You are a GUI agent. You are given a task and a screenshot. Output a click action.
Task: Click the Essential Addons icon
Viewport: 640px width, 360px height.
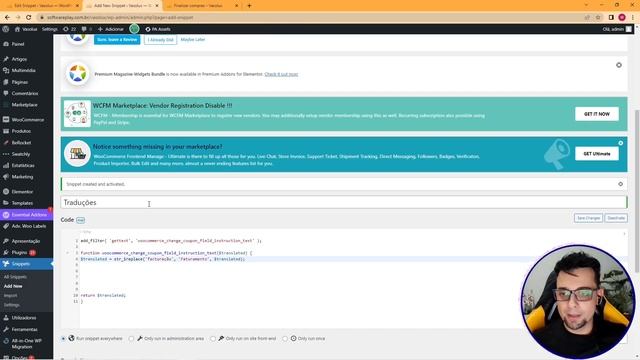point(6,214)
